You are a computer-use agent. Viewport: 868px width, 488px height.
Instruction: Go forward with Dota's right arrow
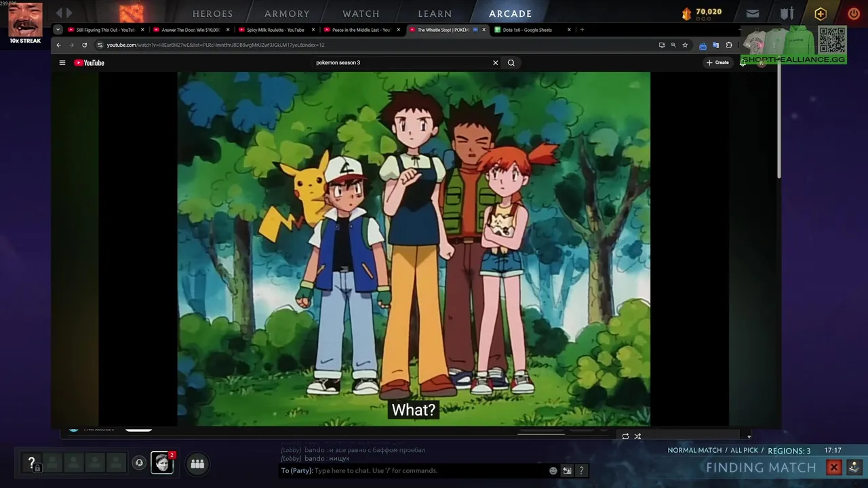[x=69, y=13]
